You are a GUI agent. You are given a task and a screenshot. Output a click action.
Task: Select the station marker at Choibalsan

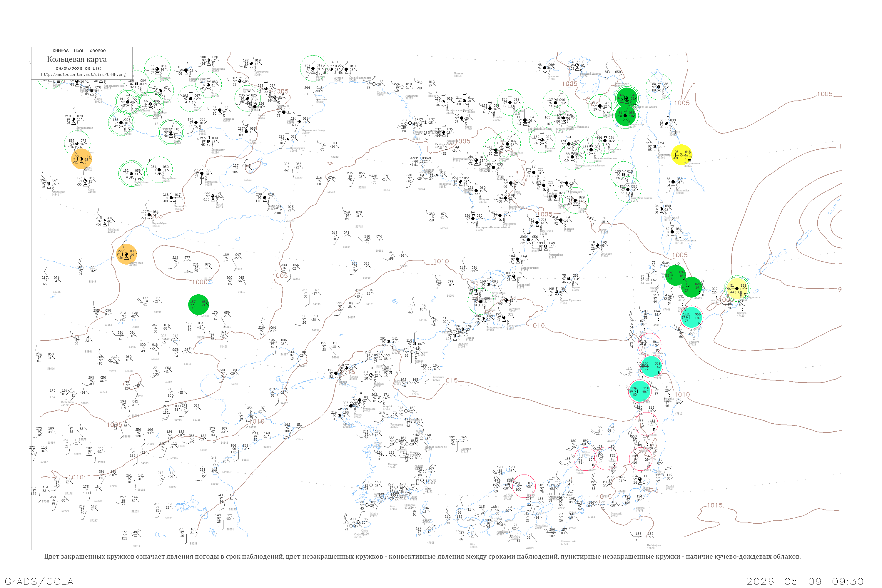pyautogui.click(x=202, y=174)
